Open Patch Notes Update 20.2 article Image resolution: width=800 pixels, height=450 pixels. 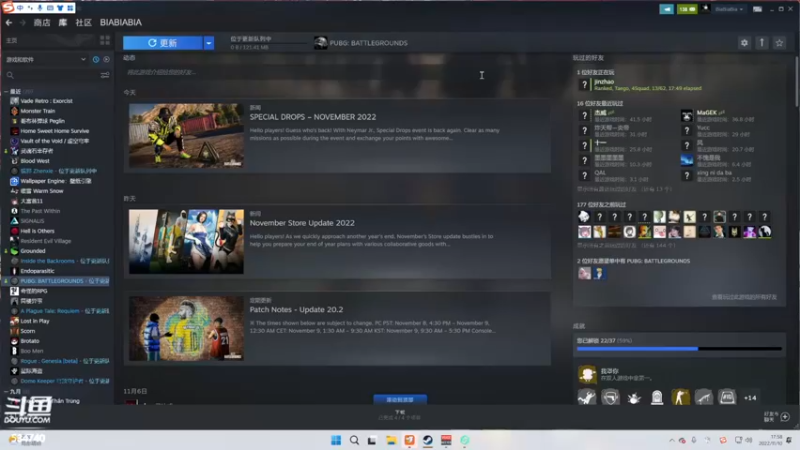(x=296, y=310)
